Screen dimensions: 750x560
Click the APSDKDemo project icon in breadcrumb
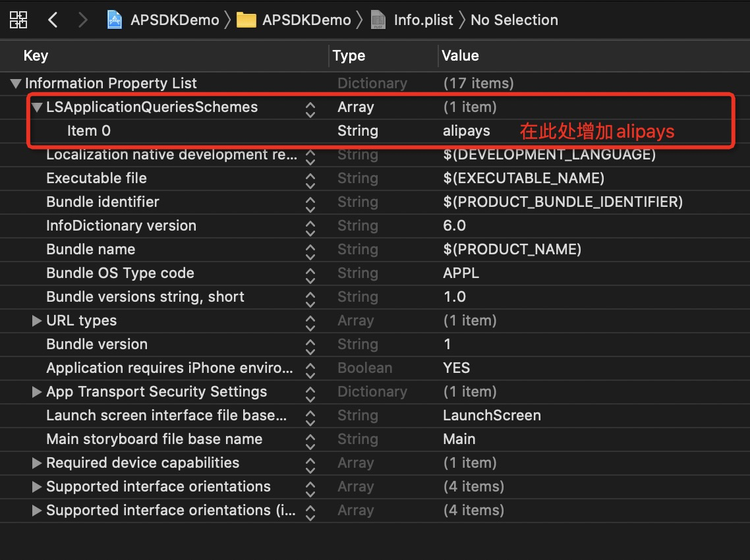click(x=114, y=20)
